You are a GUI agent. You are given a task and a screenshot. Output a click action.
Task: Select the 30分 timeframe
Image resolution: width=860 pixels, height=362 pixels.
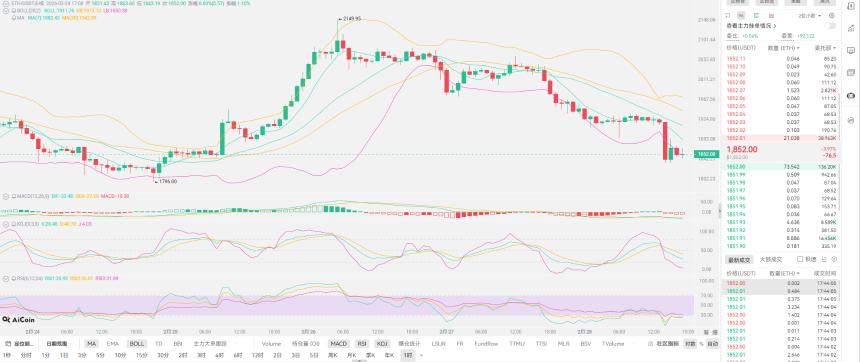pyautogui.click(x=163, y=355)
